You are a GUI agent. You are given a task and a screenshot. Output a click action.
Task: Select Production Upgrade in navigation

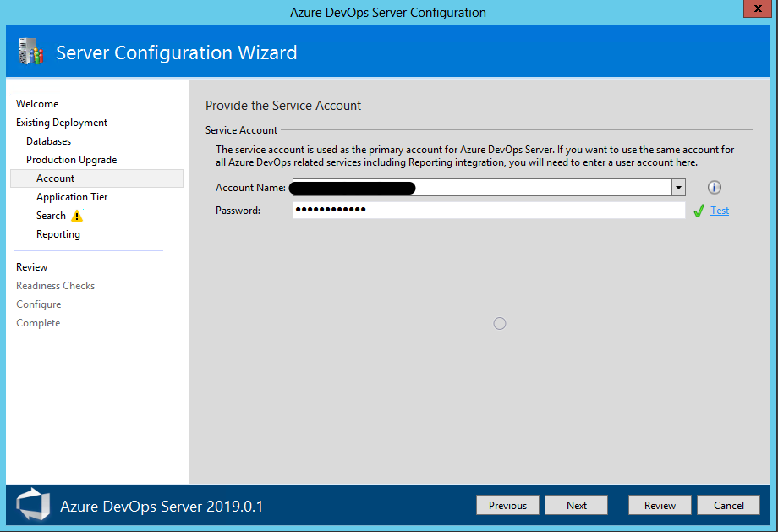tap(71, 160)
